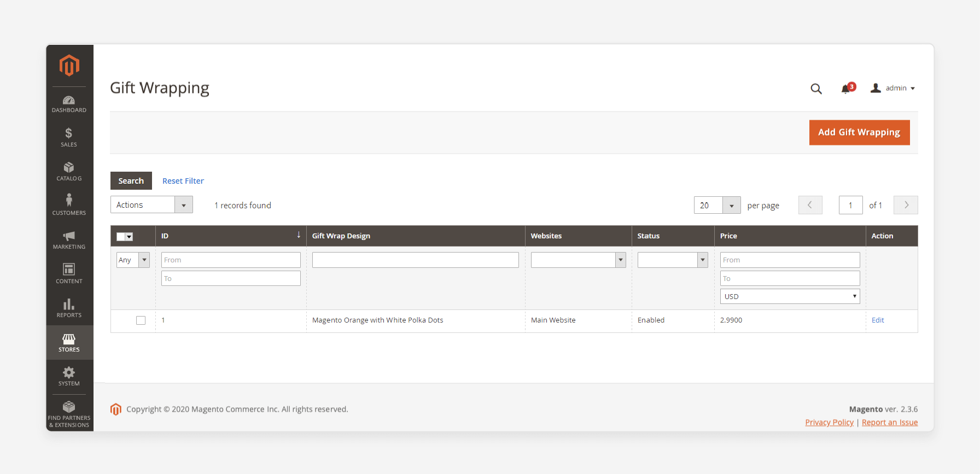Go to the next page arrow
Viewport: 980px width, 474px height.
(x=906, y=205)
